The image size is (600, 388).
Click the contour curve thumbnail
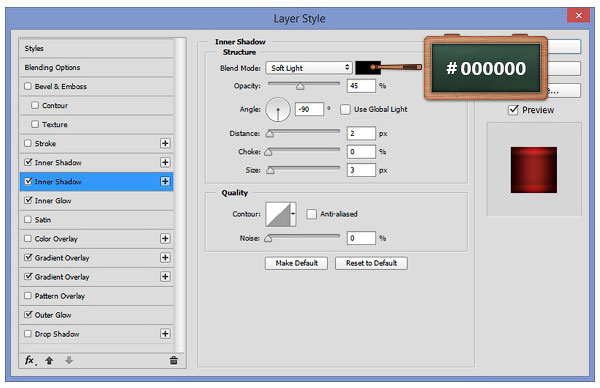(278, 214)
